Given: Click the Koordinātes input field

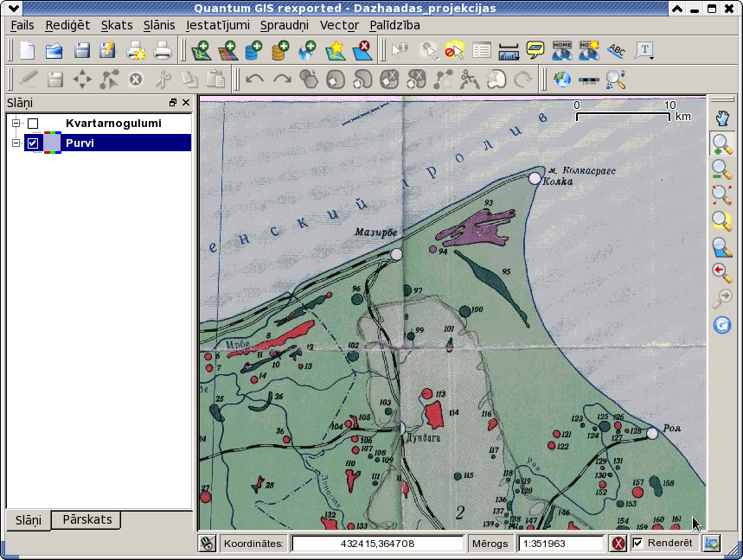Looking at the screenshot, I should [x=377, y=544].
